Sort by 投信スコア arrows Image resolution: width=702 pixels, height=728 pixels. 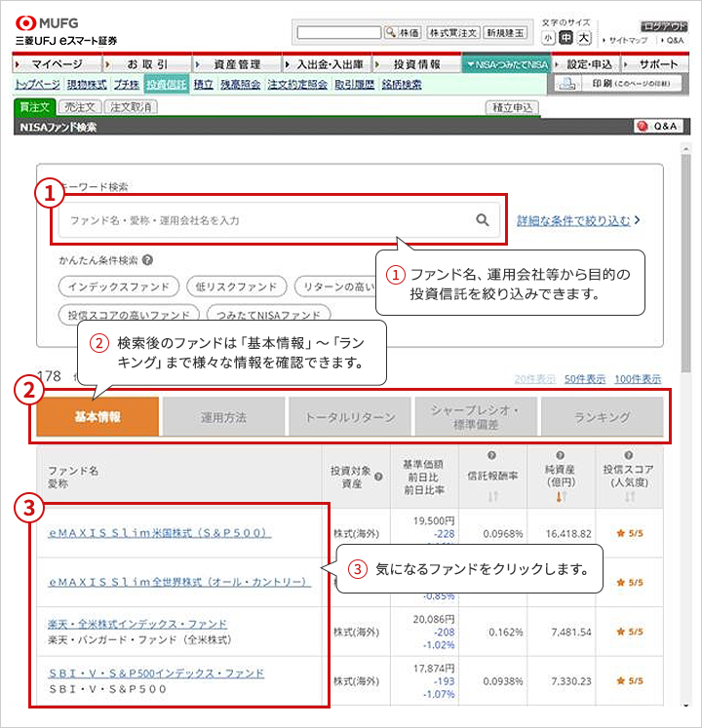[x=630, y=496]
